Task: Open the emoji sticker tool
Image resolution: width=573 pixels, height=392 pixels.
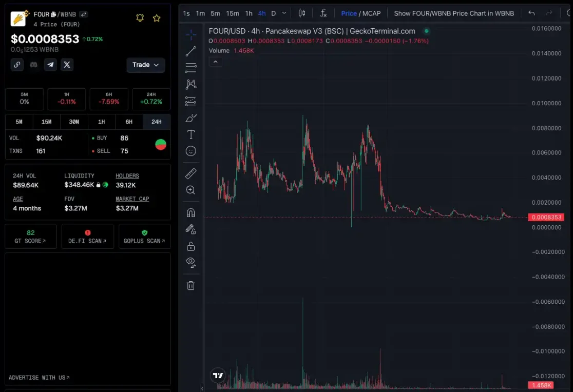Action: click(x=190, y=151)
